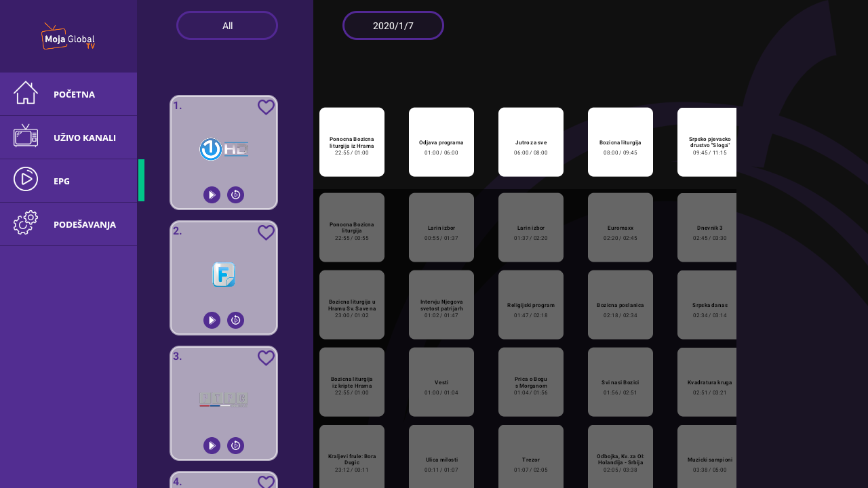Select the EPG menu item

(x=68, y=181)
